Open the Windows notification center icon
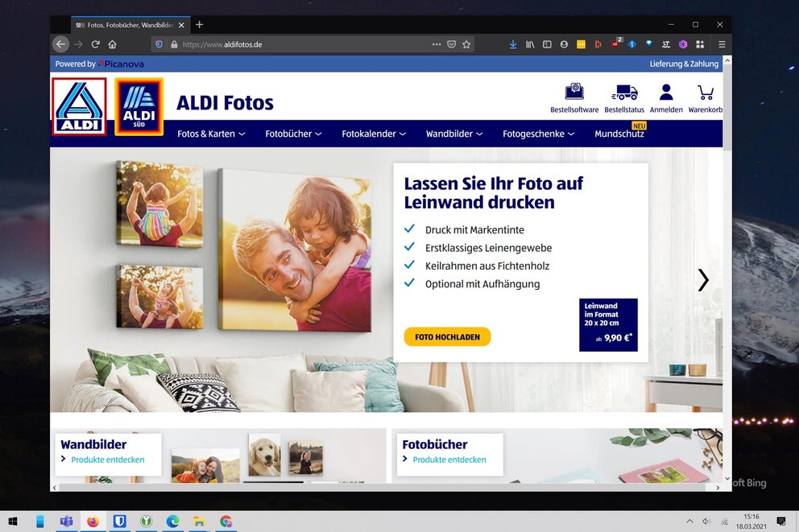 pyautogui.click(x=780, y=522)
